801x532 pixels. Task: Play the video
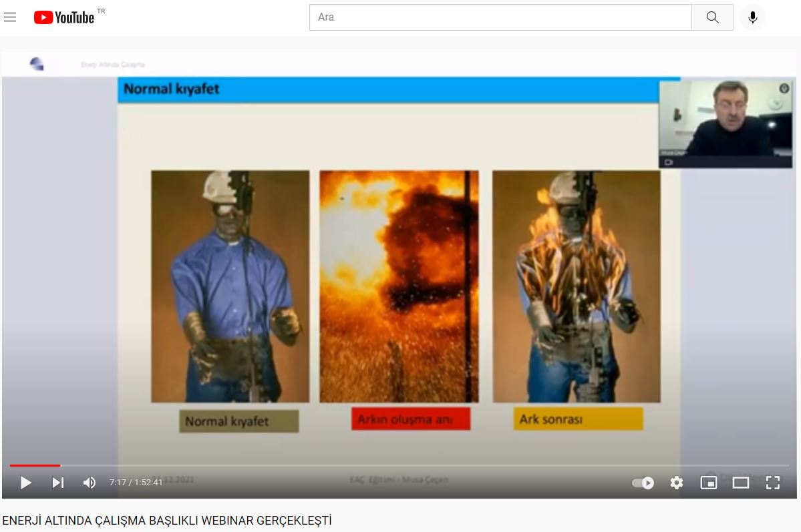point(25,483)
